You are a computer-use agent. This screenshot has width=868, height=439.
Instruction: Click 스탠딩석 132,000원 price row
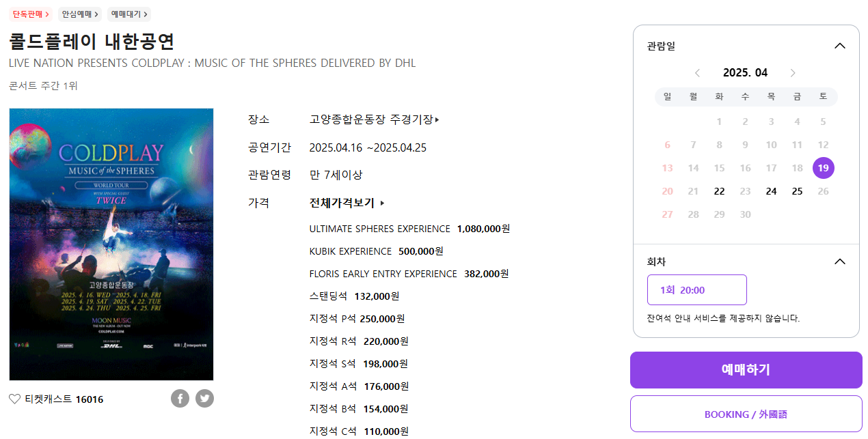[355, 296]
